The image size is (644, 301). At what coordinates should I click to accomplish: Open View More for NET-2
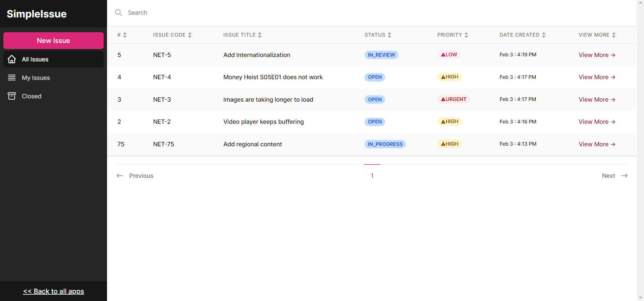597,122
